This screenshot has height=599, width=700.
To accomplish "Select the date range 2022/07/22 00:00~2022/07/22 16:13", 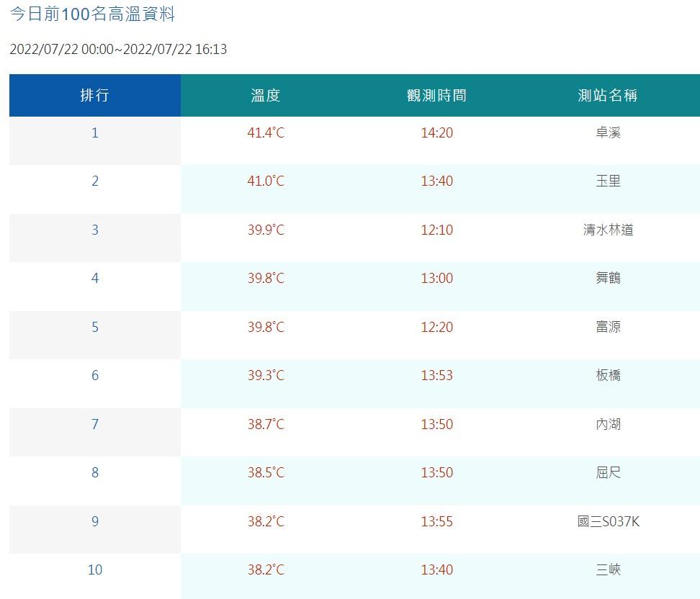I will pyautogui.click(x=118, y=49).
